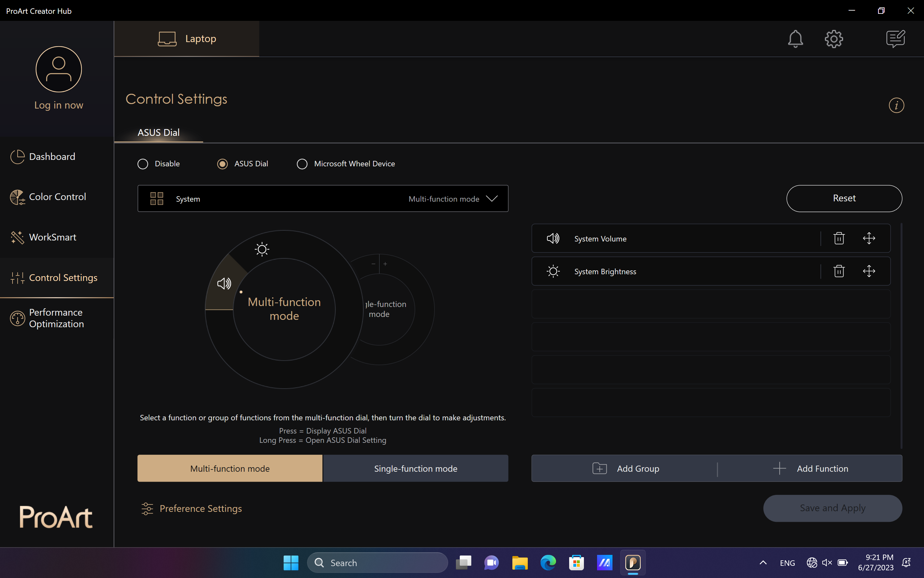Click Save and Apply button

(832, 508)
